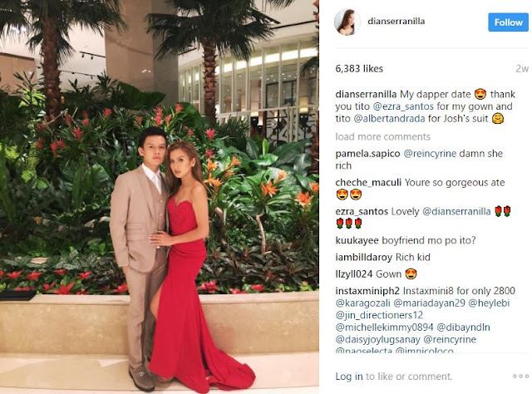Click the @reincyrine mention in pamela.sapico comment
532x394 pixels.
(430, 154)
